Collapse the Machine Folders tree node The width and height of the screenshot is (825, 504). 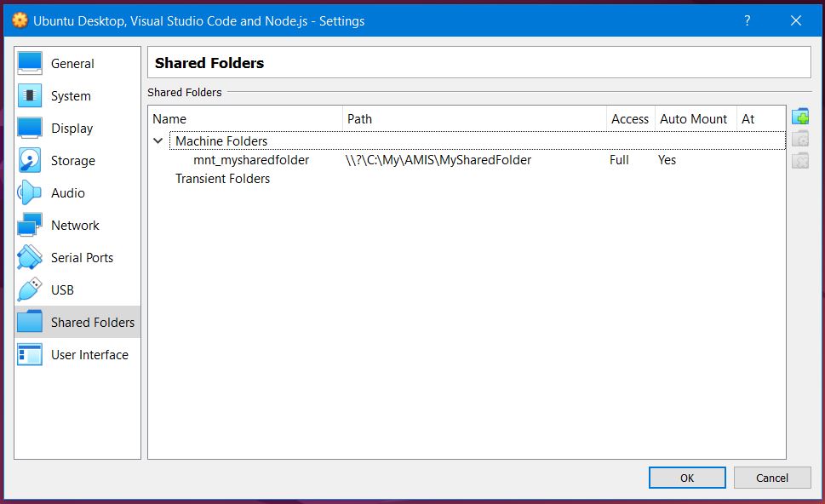click(158, 141)
